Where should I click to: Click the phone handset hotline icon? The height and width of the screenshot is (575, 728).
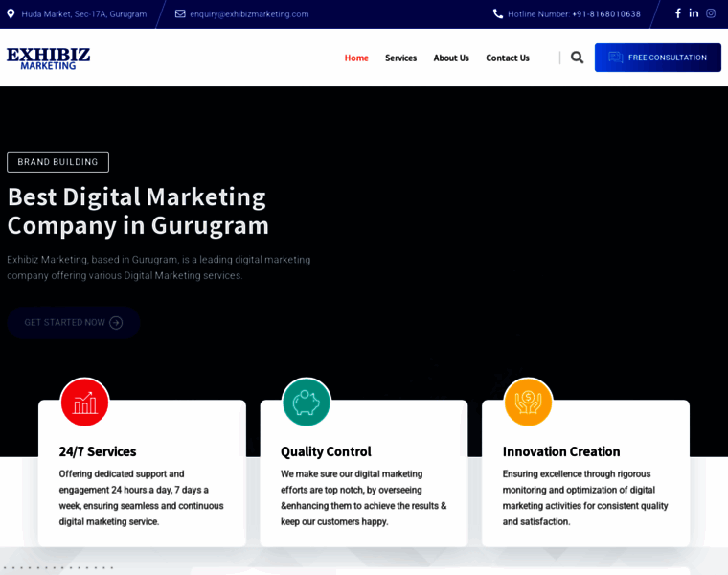point(498,14)
